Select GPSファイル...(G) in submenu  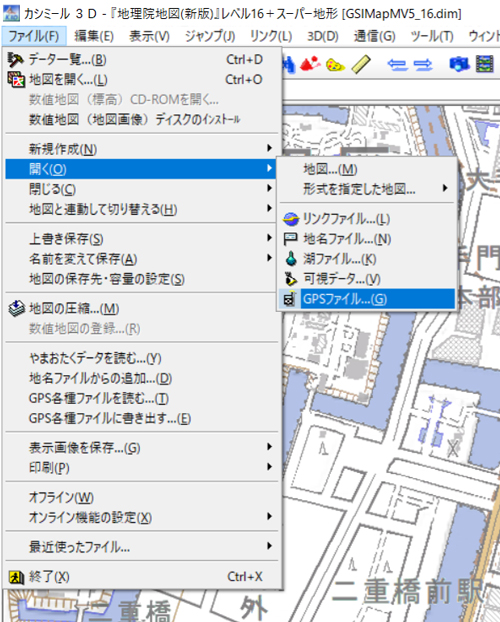[367, 299]
